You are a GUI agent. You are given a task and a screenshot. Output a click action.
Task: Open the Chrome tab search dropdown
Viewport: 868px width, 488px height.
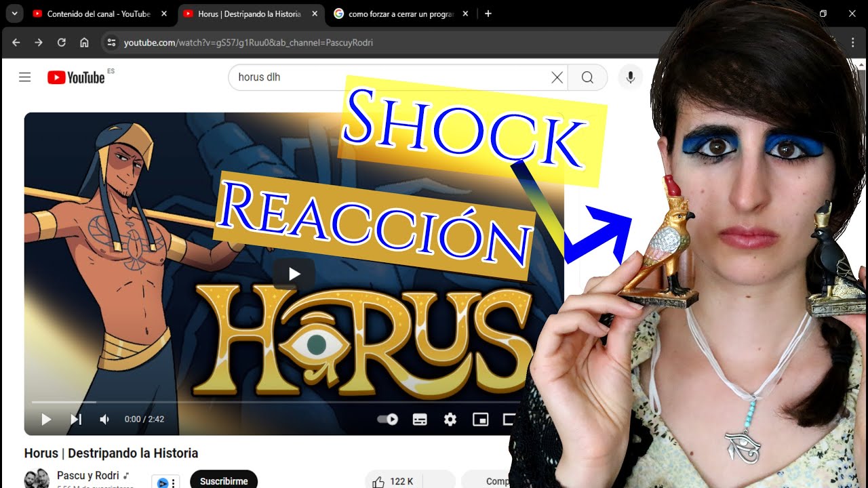(14, 14)
